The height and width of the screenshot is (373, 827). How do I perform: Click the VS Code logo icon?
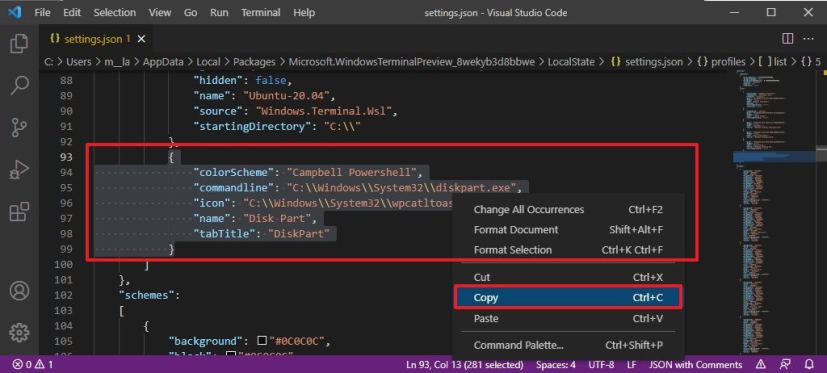14,12
